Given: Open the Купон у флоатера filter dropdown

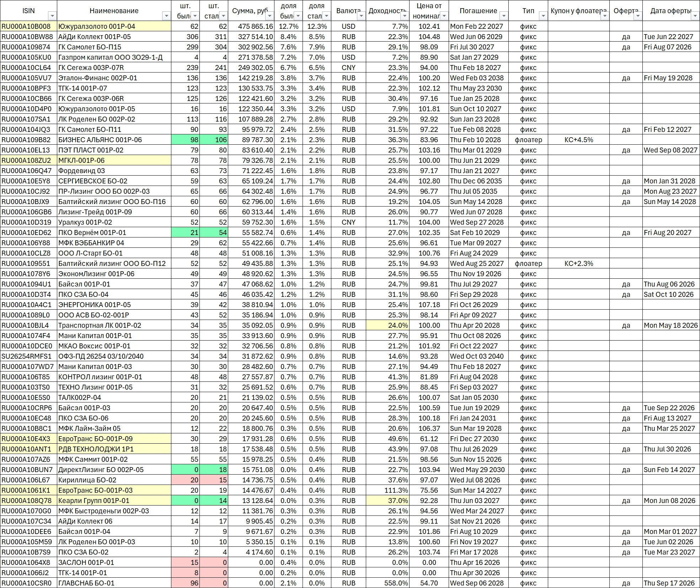Looking at the screenshot, I should 605,16.
